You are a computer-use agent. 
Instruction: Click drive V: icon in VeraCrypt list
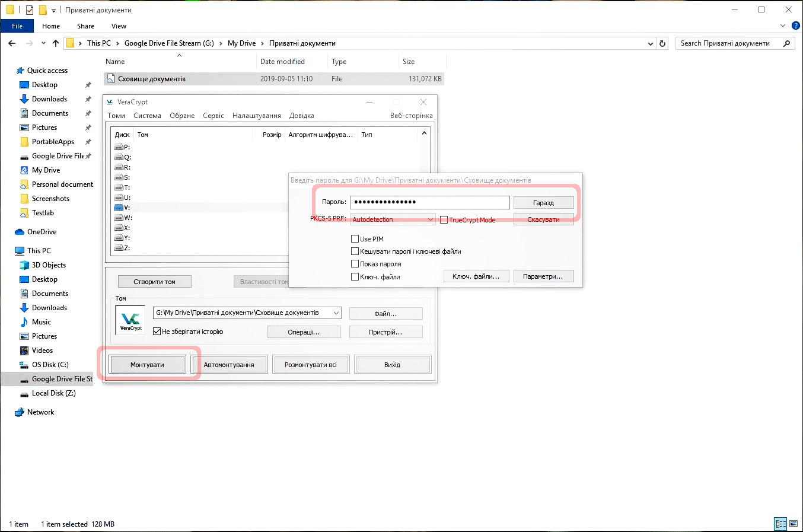[119, 208]
